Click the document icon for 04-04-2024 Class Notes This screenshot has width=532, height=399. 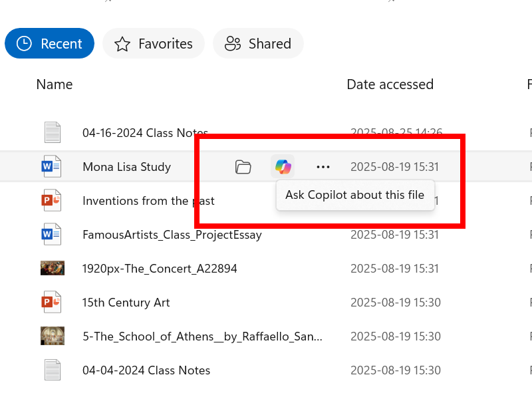[53, 370]
